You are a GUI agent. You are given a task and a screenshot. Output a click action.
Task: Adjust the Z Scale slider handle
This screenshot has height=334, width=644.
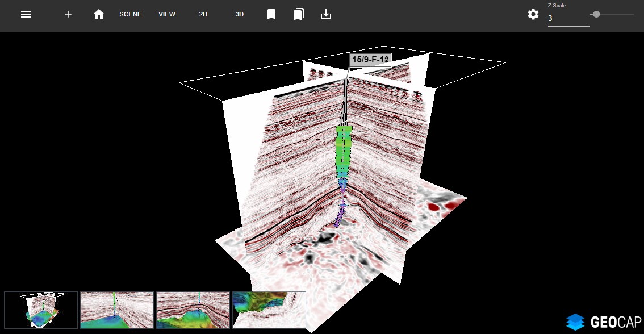click(596, 15)
